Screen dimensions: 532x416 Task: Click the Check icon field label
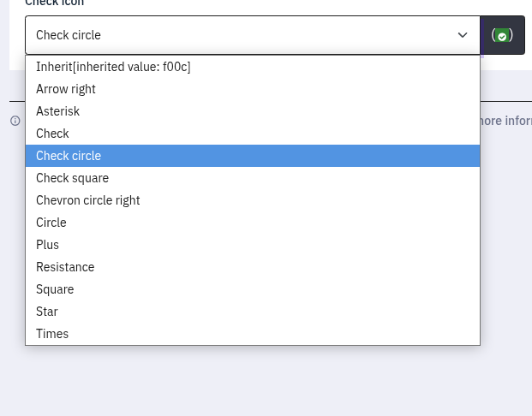pos(54,3)
